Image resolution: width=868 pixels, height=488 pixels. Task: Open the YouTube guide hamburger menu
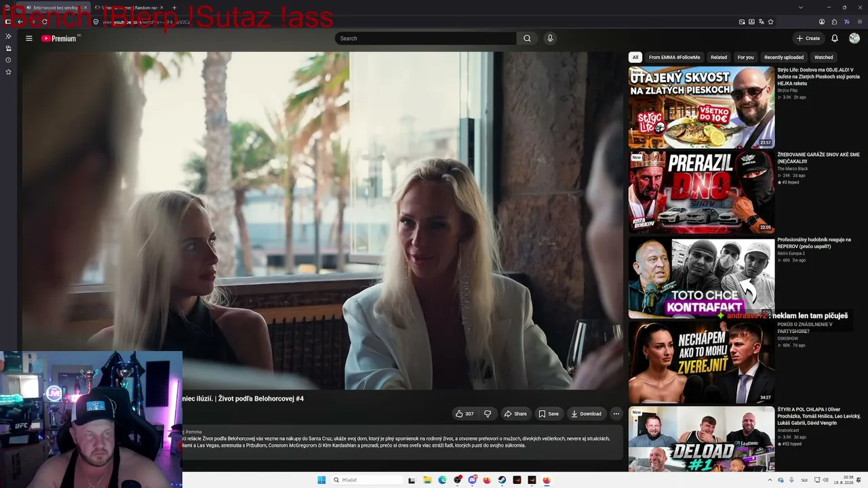pos(29,39)
